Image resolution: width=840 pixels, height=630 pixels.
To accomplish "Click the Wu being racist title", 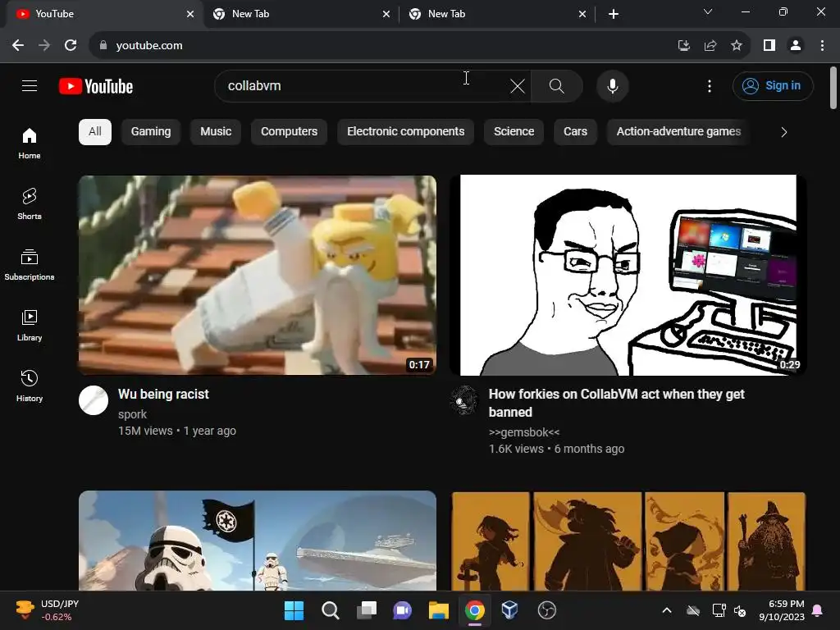I will pos(163,395).
